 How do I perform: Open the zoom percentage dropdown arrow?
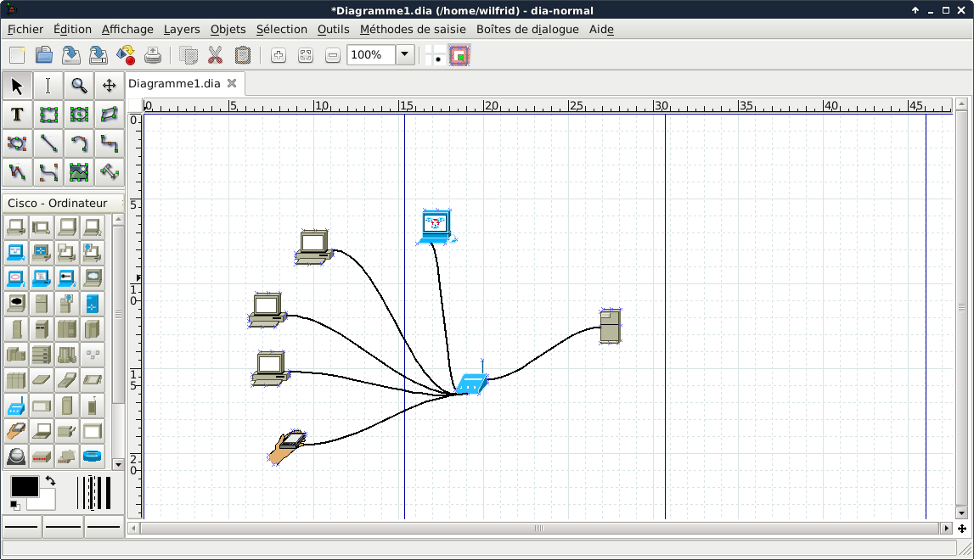[x=405, y=55]
